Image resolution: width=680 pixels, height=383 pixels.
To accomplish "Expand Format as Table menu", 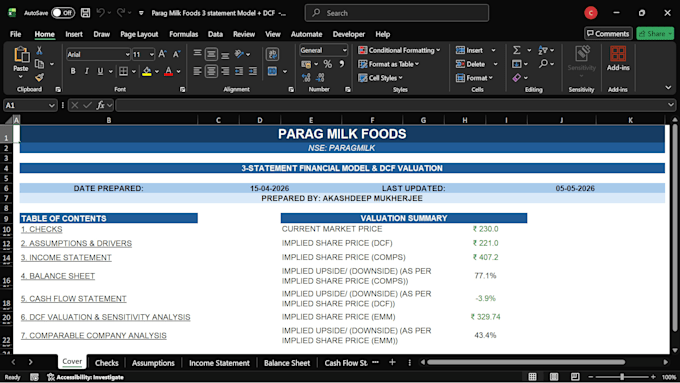I will [x=389, y=64].
